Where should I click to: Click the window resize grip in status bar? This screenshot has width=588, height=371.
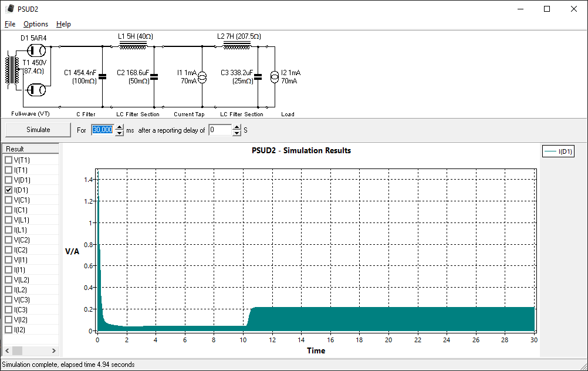pyautogui.click(x=584, y=367)
